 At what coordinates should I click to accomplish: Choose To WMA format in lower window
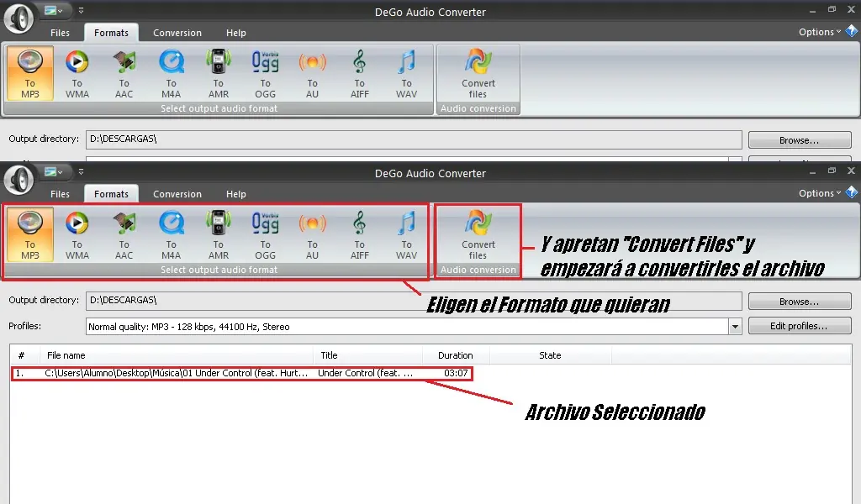[77, 234]
